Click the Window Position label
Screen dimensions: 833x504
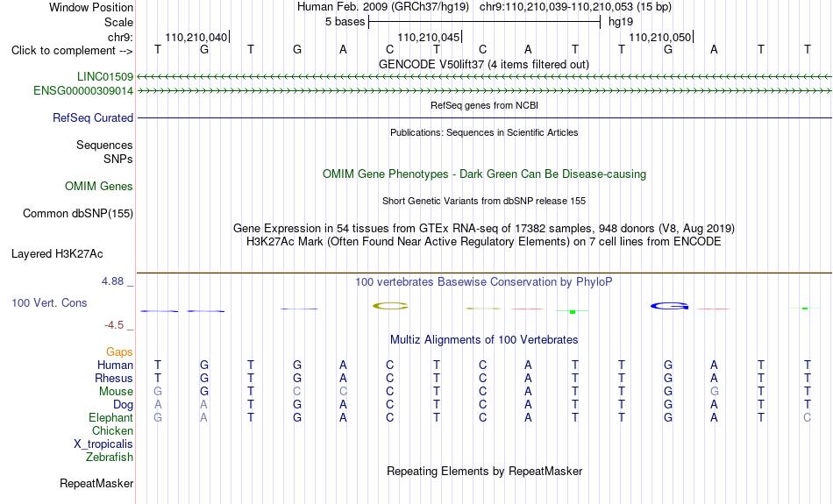click(x=91, y=7)
